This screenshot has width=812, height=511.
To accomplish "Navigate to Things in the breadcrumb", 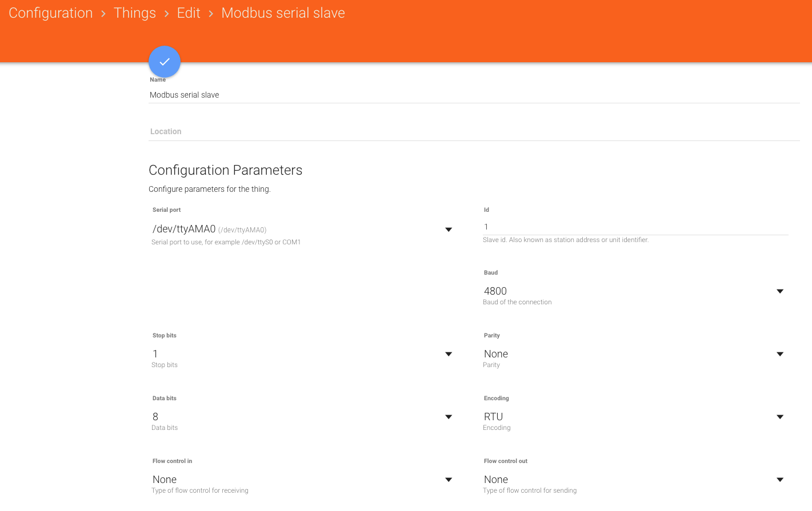I will pyautogui.click(x=135, y=13).
